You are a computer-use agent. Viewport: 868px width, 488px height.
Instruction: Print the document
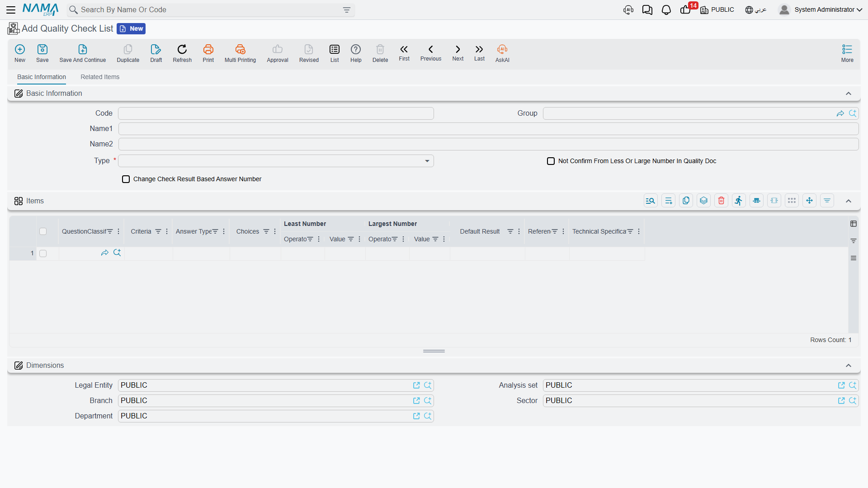point(208,53)
